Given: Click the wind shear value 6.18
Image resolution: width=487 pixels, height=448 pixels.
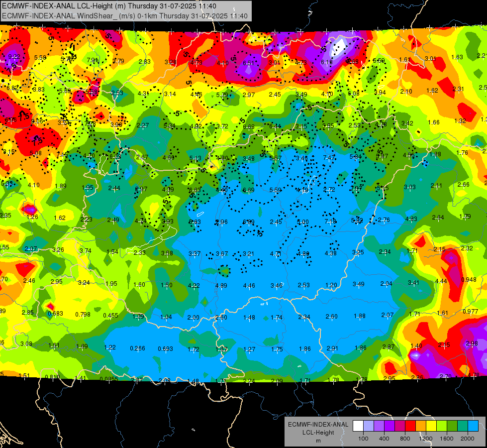Looking at the screenshot, I should 327,62.
